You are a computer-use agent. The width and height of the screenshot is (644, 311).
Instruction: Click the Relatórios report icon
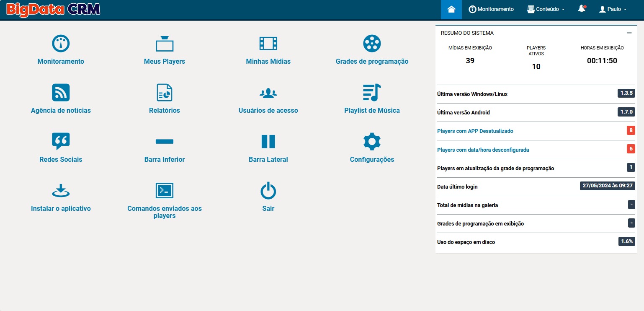click(165, 92)
